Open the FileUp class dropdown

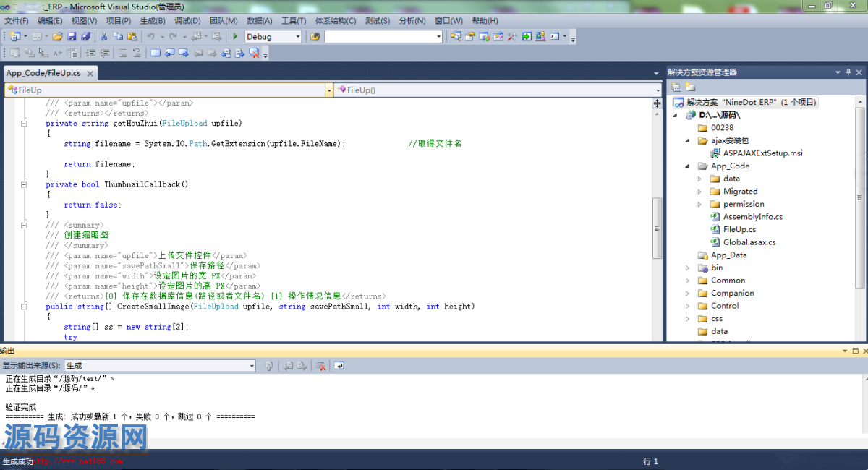pyautogui.click(x=329, y=90)
